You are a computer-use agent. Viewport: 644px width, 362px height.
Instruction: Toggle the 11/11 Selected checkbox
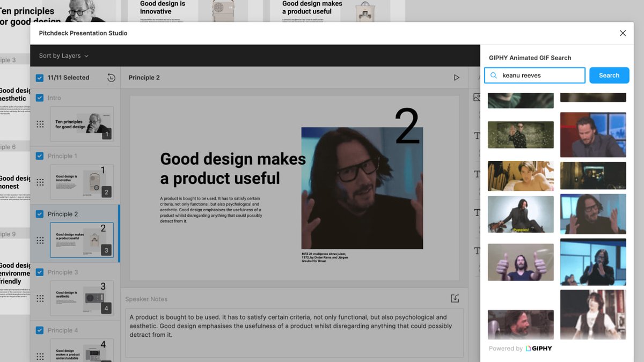click(x=40, y=78)
